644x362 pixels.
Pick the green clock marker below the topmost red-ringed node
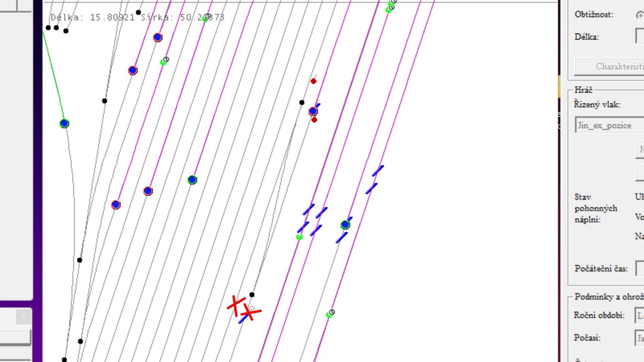(x=164, y=61)
